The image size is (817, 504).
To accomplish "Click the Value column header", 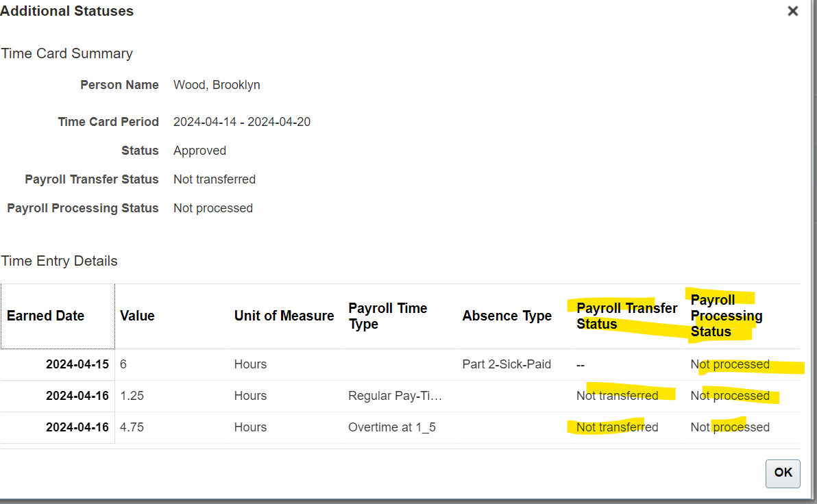I will tap(137, 316).
